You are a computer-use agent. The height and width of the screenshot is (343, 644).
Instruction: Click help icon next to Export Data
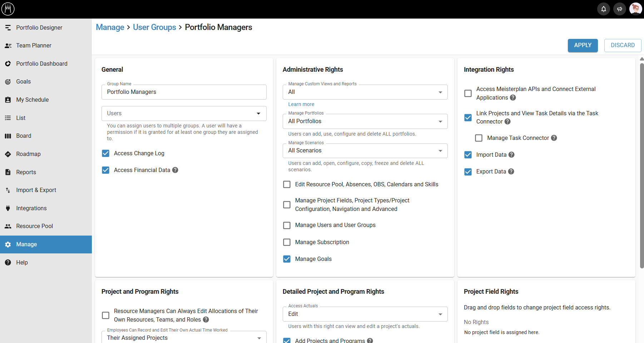click(511, 172)
